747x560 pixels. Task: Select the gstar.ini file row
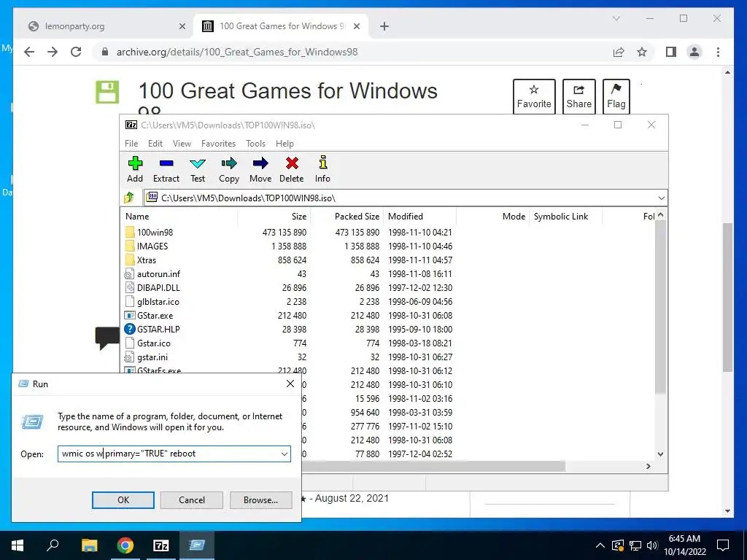tap(289, 357)
